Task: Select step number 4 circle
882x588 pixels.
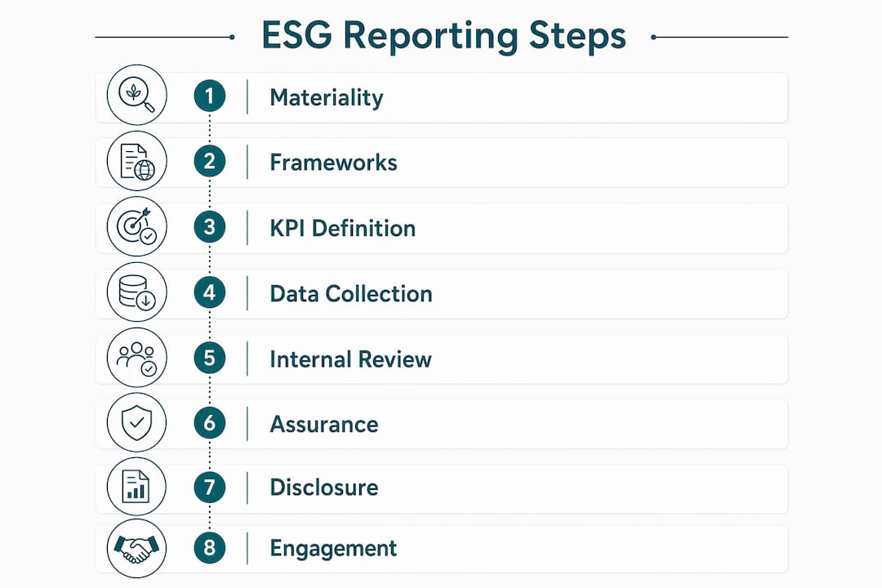Action: point(210,292)
